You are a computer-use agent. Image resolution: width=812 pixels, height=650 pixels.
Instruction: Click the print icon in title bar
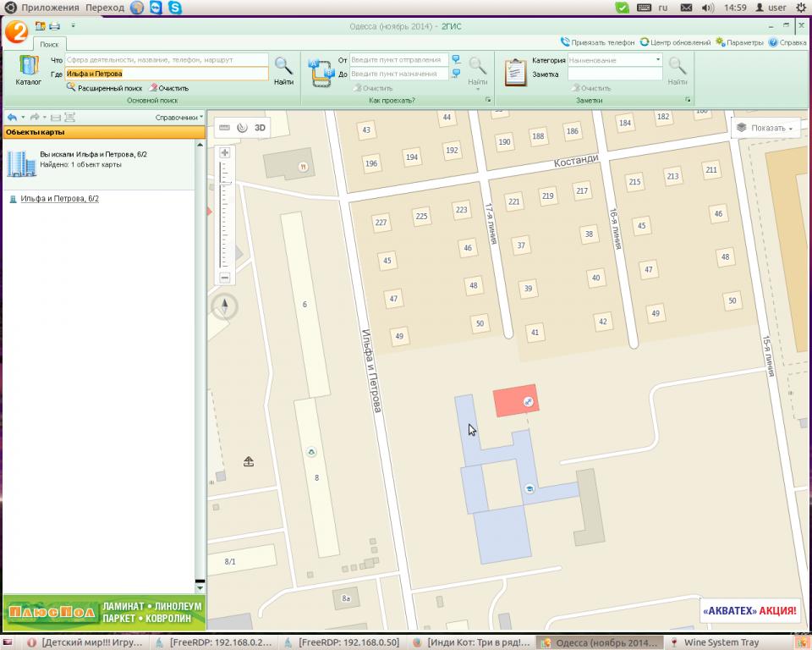pos(54,26)
